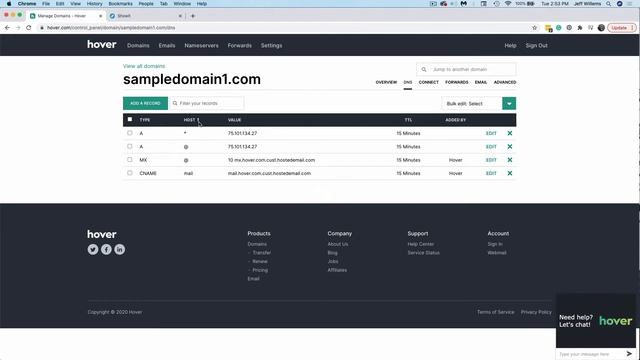Check the wildcard A record row
Image resolution: width=640 pixels, height=360 pixels.
pos(130,133)
